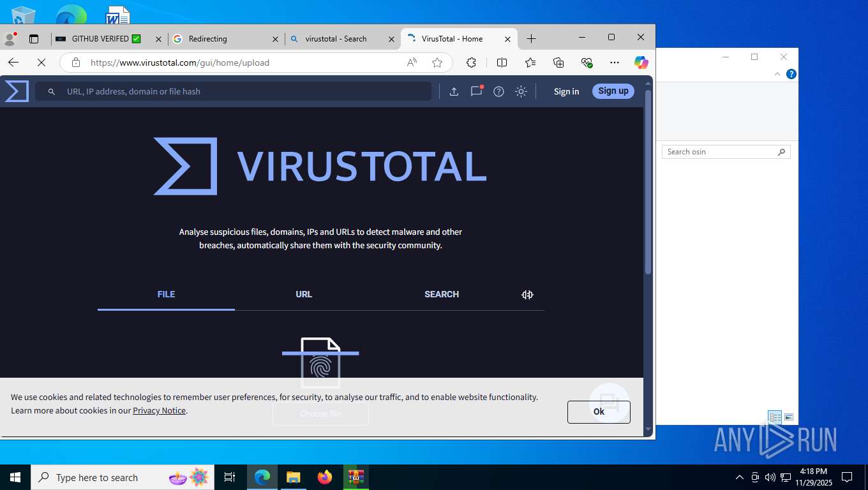Open Edge Settings and more menu
Screen dimensions: 868x490
[615, 63]
